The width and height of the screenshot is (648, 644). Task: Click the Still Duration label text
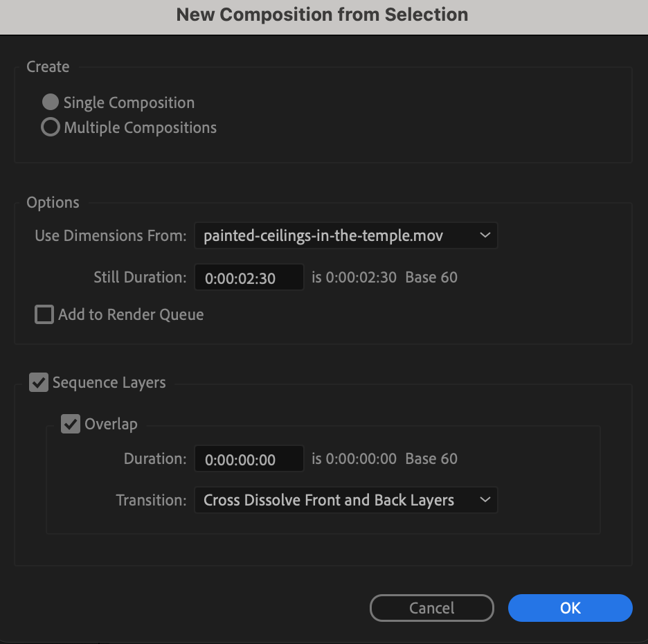140,278
